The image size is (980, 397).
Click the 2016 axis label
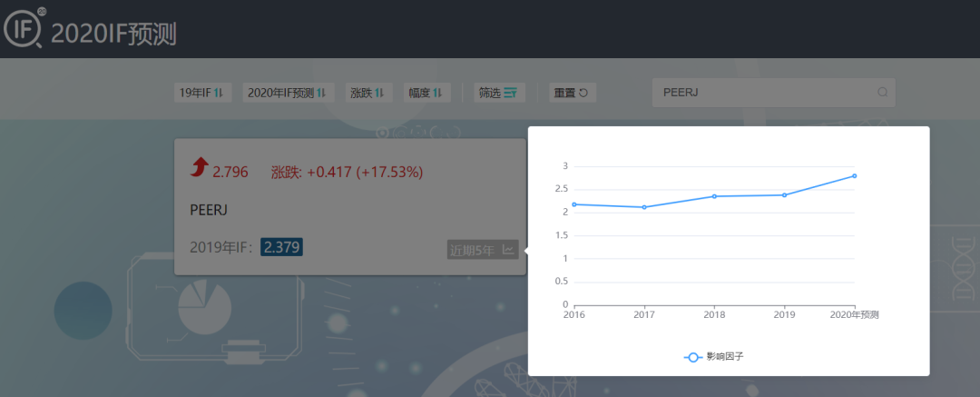pyautogui.click(x=574, y=315)
